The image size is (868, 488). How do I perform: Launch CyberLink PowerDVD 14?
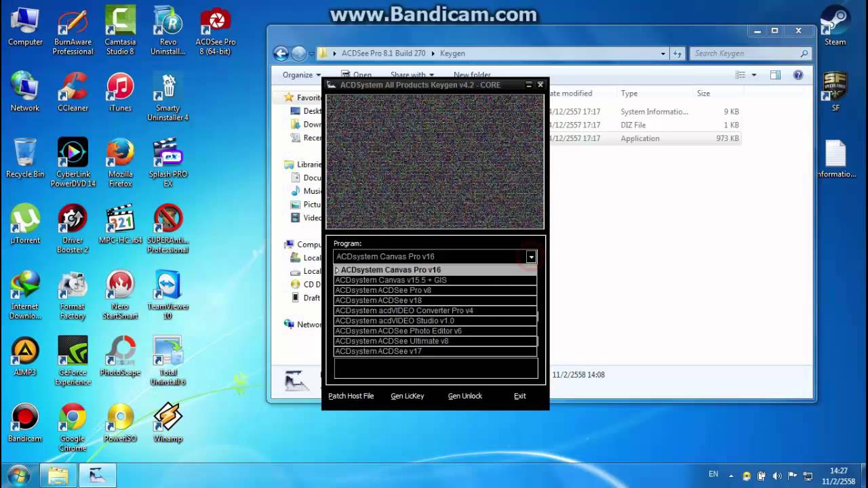click(73, 163)
